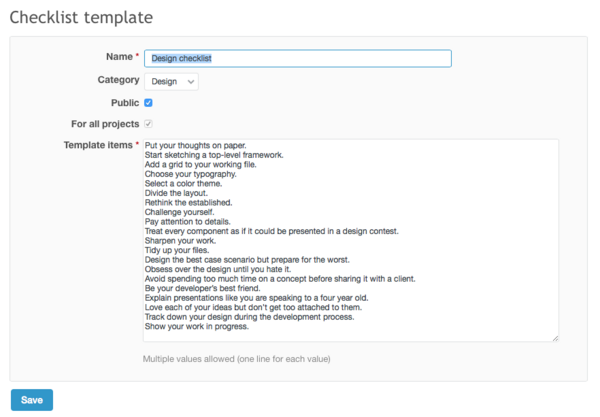Click the For all projects label
Viewport: 600px width, 417px height.
(x=105, y=124)
